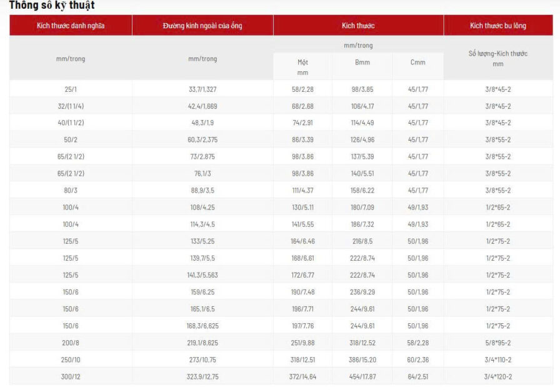Image resolution: width=560 pixels, height=392 pixels.
Task: Select cell '158/6.22'
Action: pos(362,191)
